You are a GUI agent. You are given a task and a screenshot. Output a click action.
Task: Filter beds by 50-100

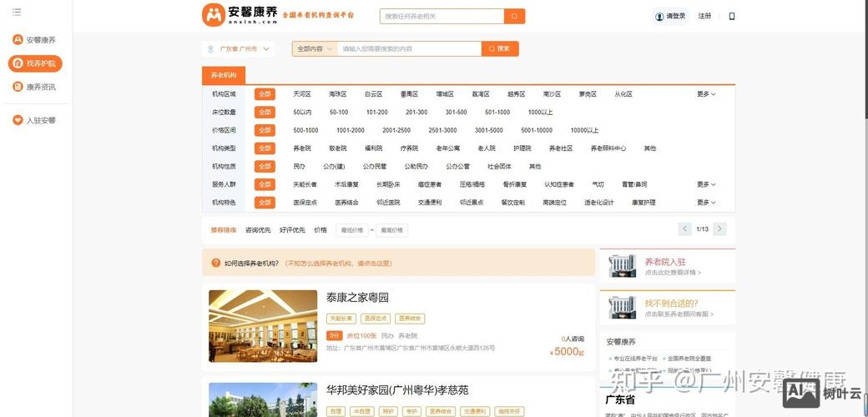tap(339, 113)
